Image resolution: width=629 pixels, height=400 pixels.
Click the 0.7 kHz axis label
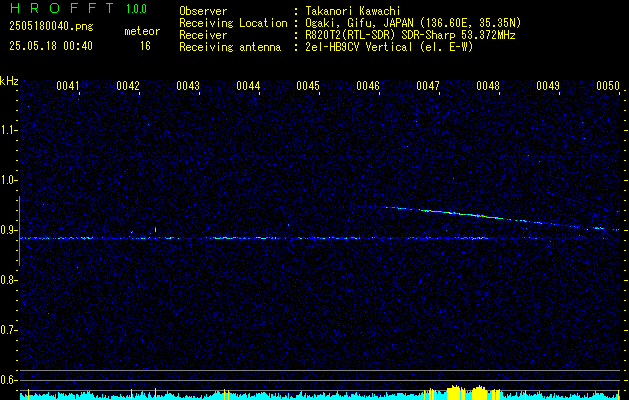pyautogui.click(x=8, y=330)
